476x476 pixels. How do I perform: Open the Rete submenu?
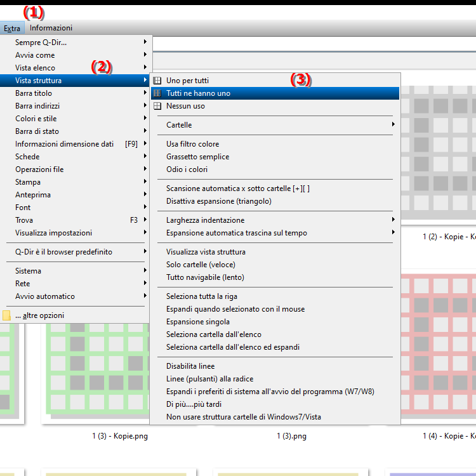[x=74, y=284]
